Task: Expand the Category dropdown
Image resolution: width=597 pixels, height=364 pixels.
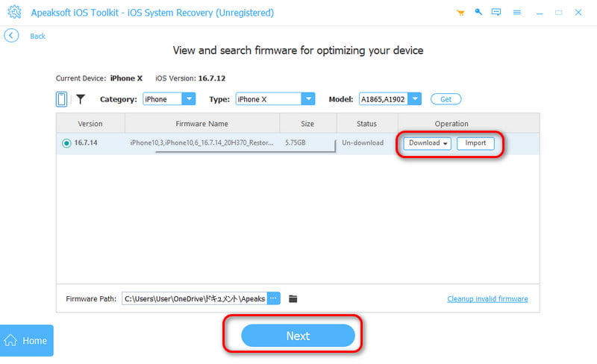Action: point(189,99)
